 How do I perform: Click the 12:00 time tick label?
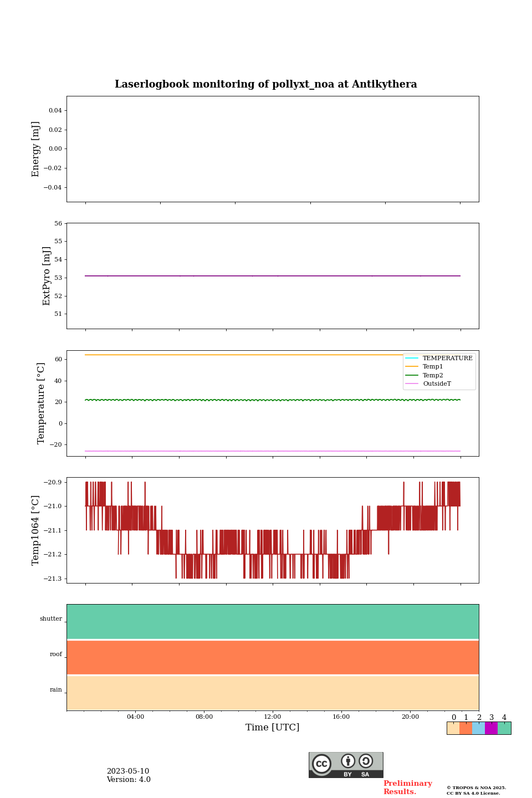click(273, 717)
